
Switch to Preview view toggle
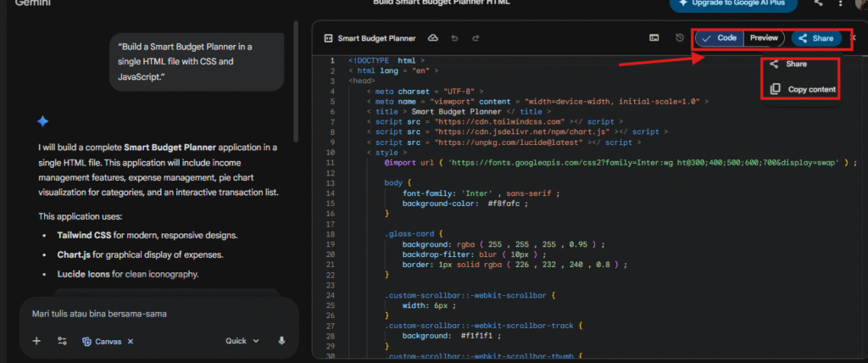(x=764, y=38)
